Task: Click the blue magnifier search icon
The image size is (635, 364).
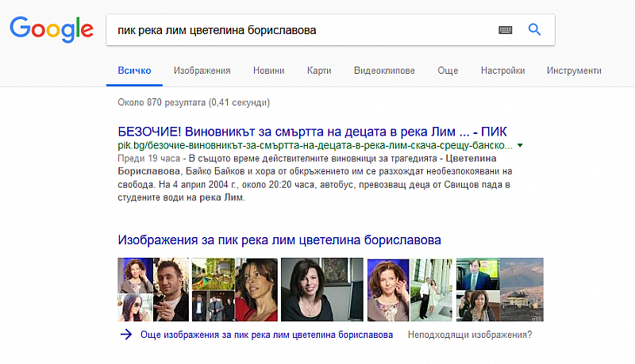Action: point(534,30)
